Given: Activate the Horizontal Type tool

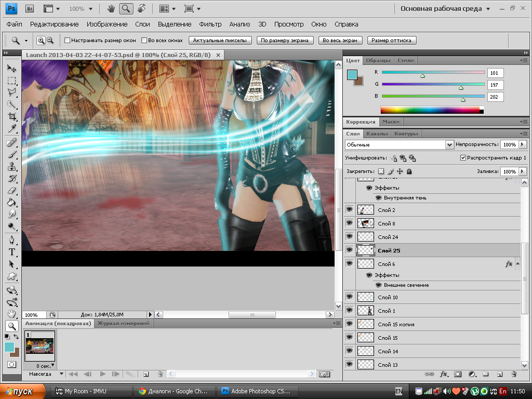Looking at the screenshot, I should [x=11, y=252].
